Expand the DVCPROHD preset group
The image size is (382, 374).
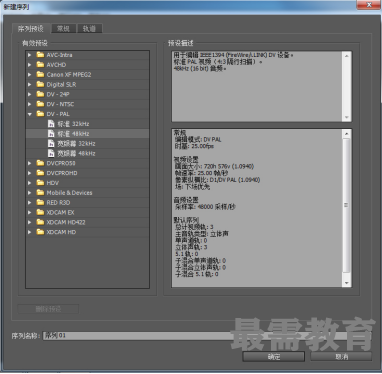[x=30, y=173]
